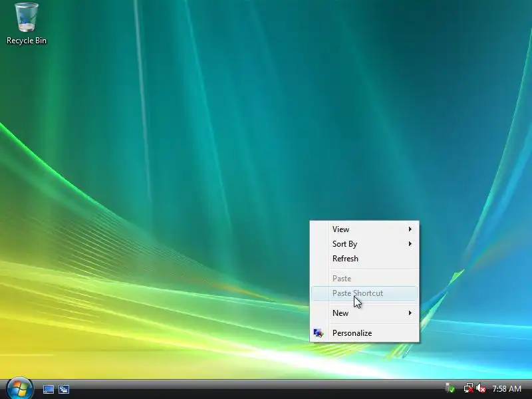Open the network status tray icon
Image resolution: width=532 pixels, height=399 pixels.
coord(469,388)
